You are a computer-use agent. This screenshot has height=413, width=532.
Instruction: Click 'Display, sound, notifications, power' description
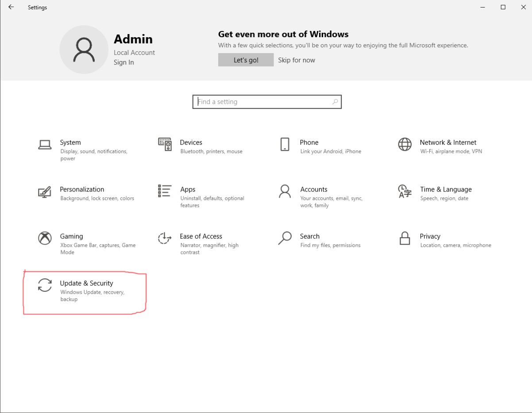pyautogui.click(x=94, y=155)
